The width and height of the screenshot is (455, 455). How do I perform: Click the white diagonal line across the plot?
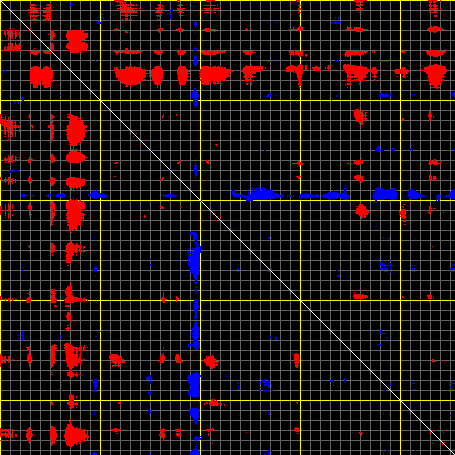[x=227, y=227]
